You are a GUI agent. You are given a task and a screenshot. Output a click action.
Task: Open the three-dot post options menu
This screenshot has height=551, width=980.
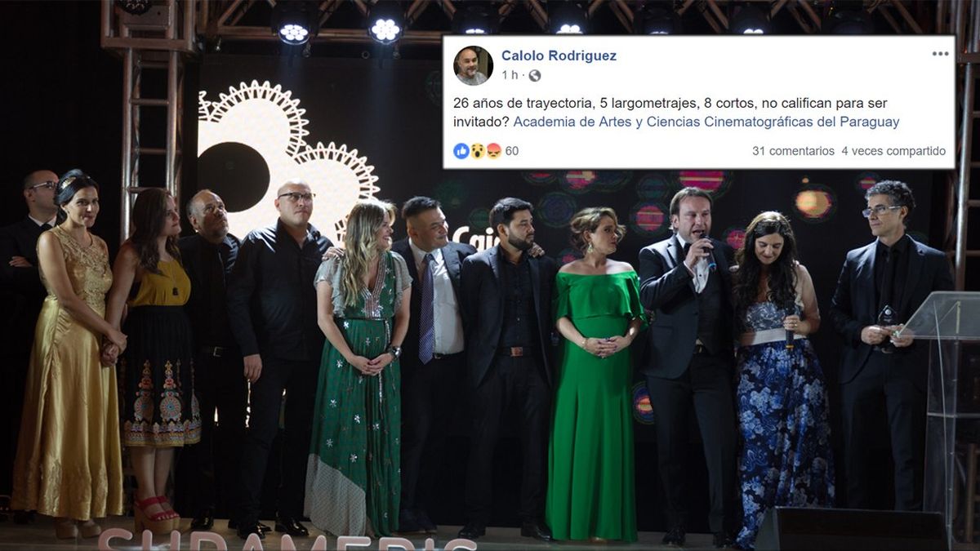[941, 54]
